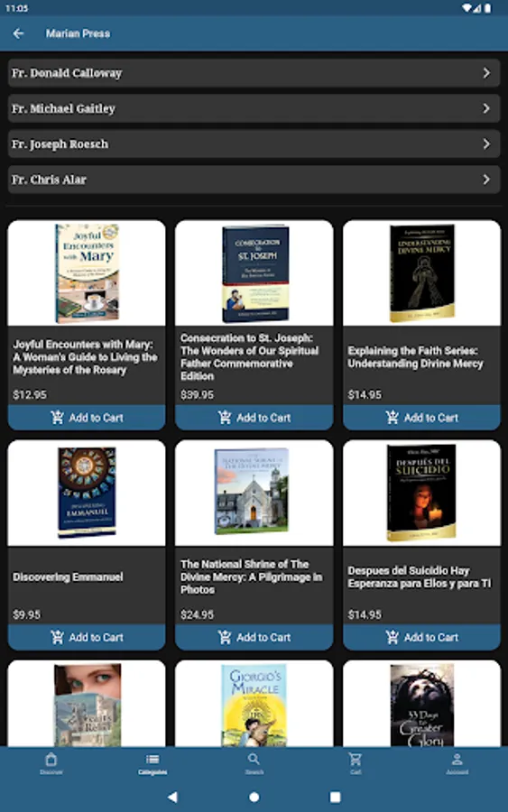508x812 pixels.
Task: Add Understanding Divine Mercy to cart
Action: coord(421,418)
